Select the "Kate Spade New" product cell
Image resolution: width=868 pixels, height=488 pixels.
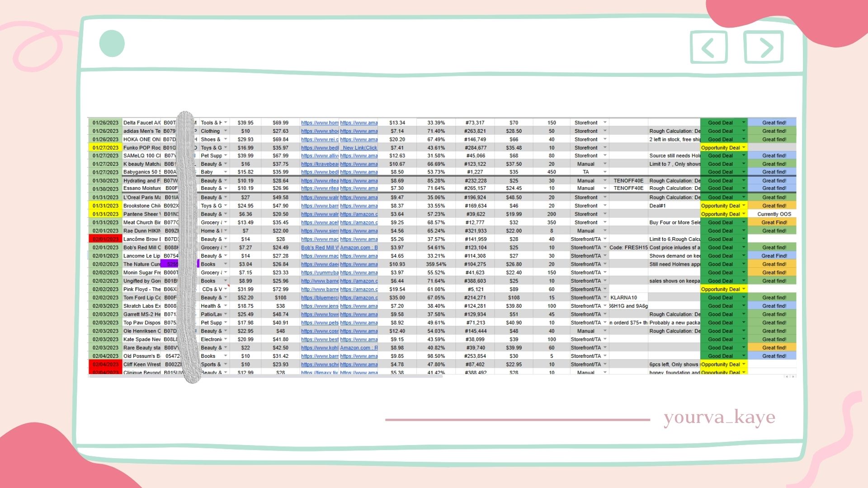(x=142, y=339)
